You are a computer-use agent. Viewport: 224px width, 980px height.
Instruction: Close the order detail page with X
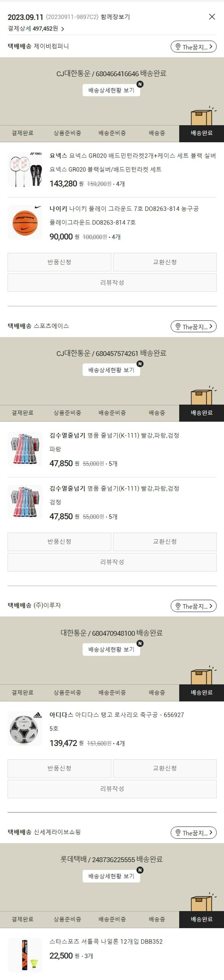tap(212, 17)
